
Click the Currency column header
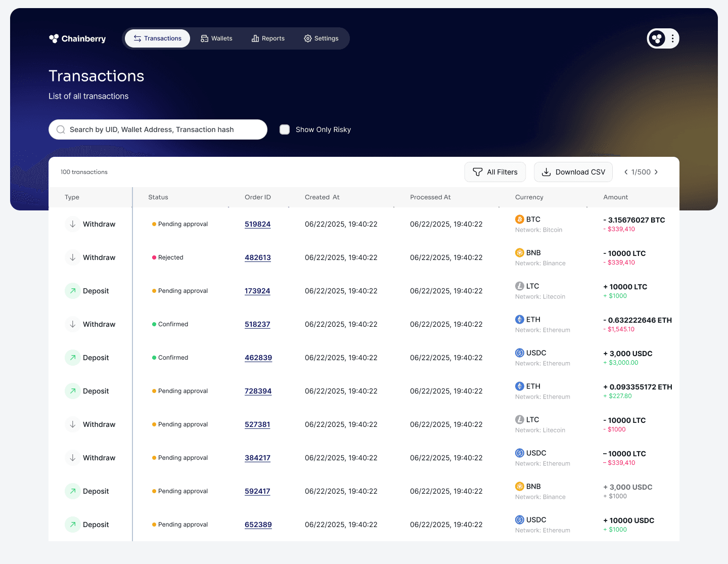pos(529,197)
